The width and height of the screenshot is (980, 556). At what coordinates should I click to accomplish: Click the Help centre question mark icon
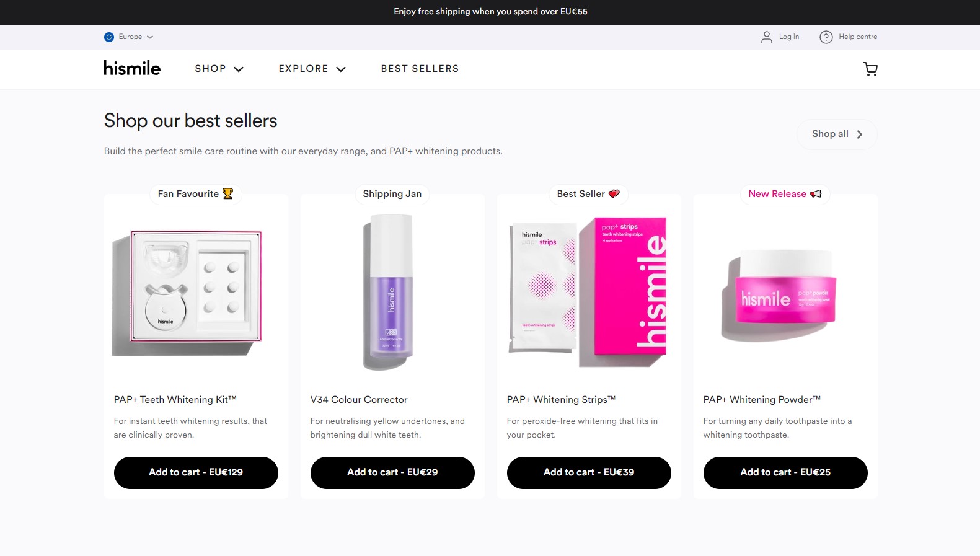tap(826, 37)
